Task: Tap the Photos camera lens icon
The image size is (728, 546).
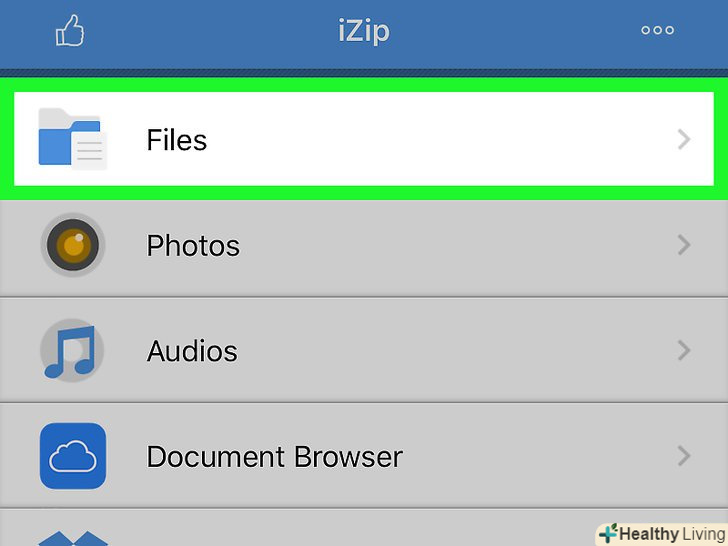Action: point(72,245)
